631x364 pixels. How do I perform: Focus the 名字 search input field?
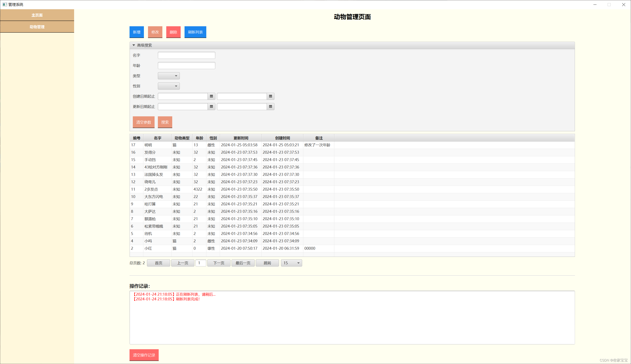[187, 55]
